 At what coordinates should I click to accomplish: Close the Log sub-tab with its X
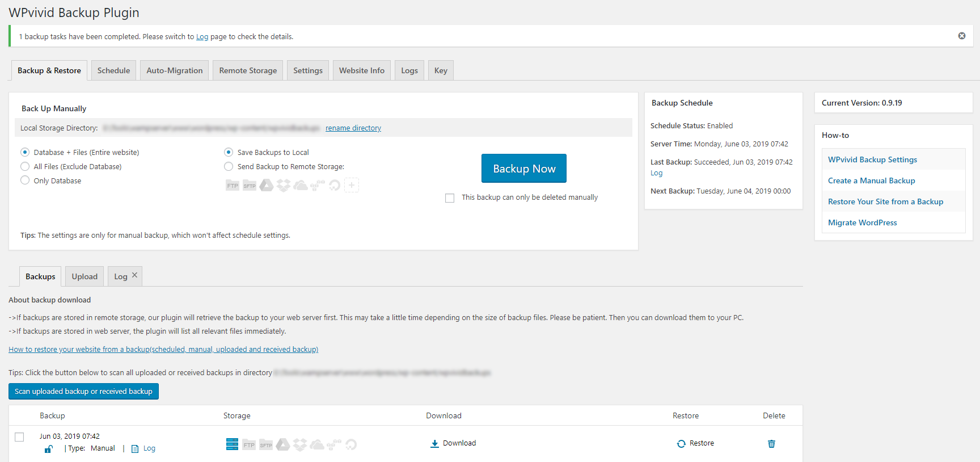pyautogui.click(x=134, y=275)
